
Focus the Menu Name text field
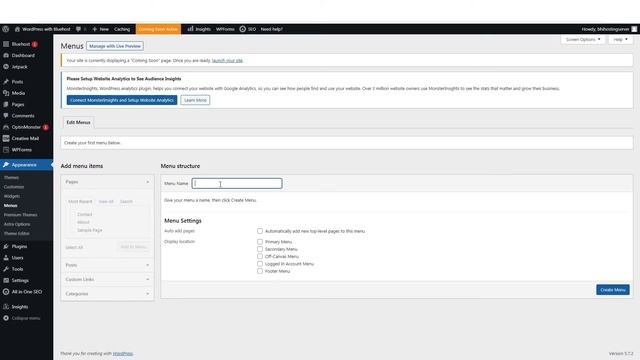(x=237, y=184)
